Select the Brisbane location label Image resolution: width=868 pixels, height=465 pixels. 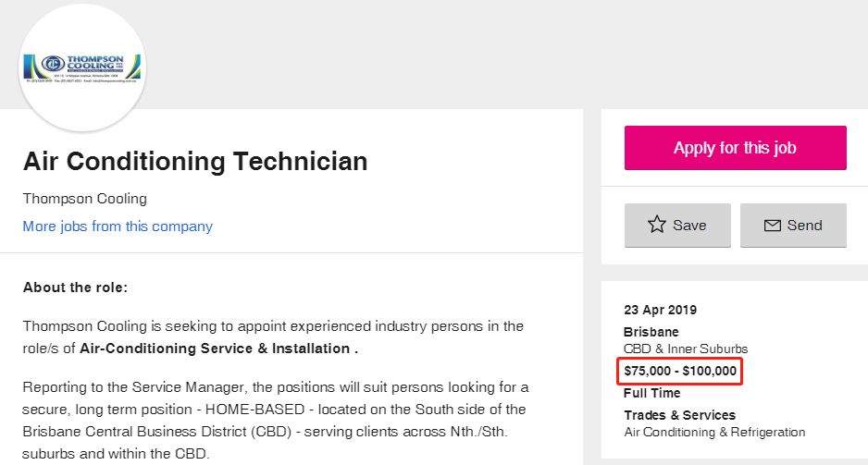651,332
